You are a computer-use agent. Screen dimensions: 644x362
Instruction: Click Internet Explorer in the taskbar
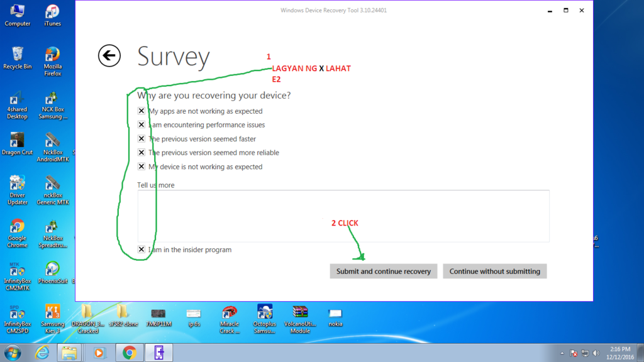pyautogui.click(x=42, y=353)
